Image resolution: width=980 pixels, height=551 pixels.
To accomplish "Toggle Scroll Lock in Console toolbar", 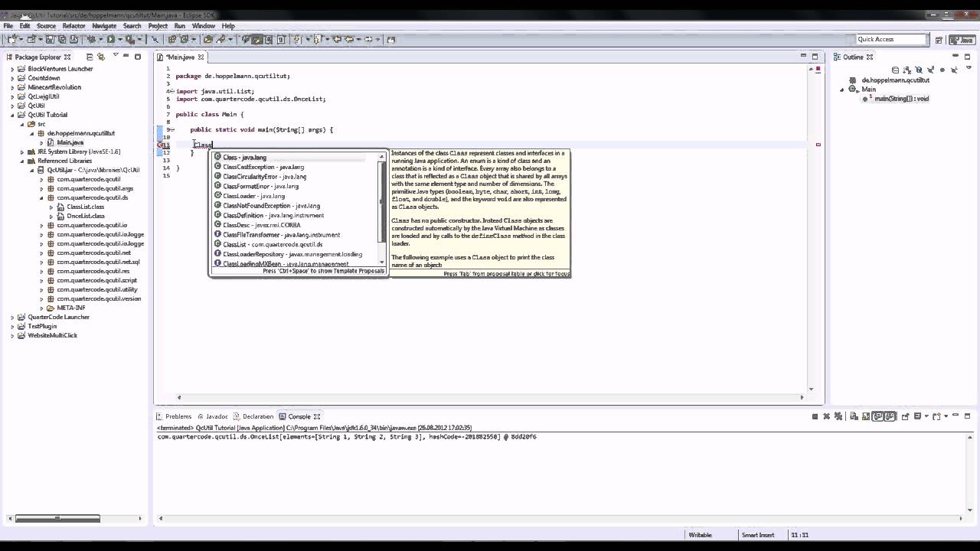I will click(866, 416).
